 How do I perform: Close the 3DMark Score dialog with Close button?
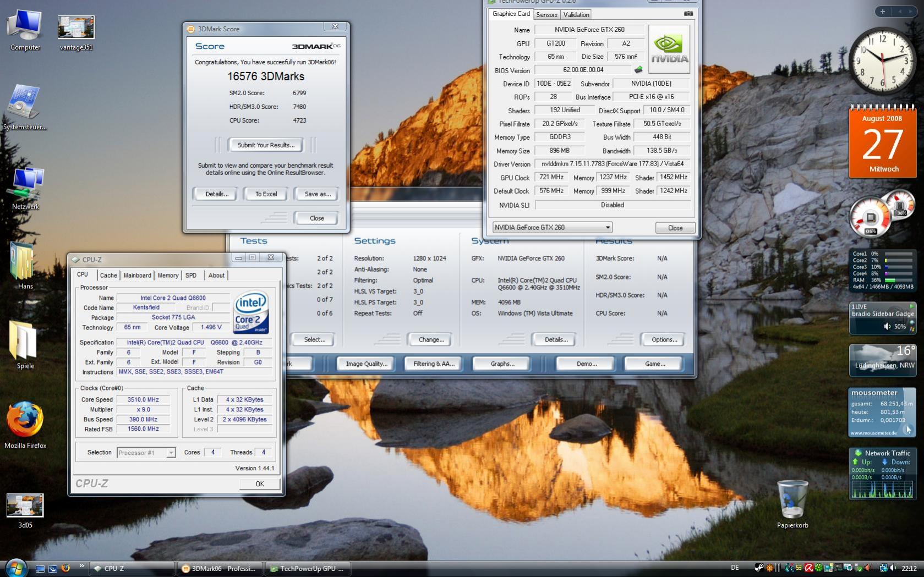coord(317,218)
